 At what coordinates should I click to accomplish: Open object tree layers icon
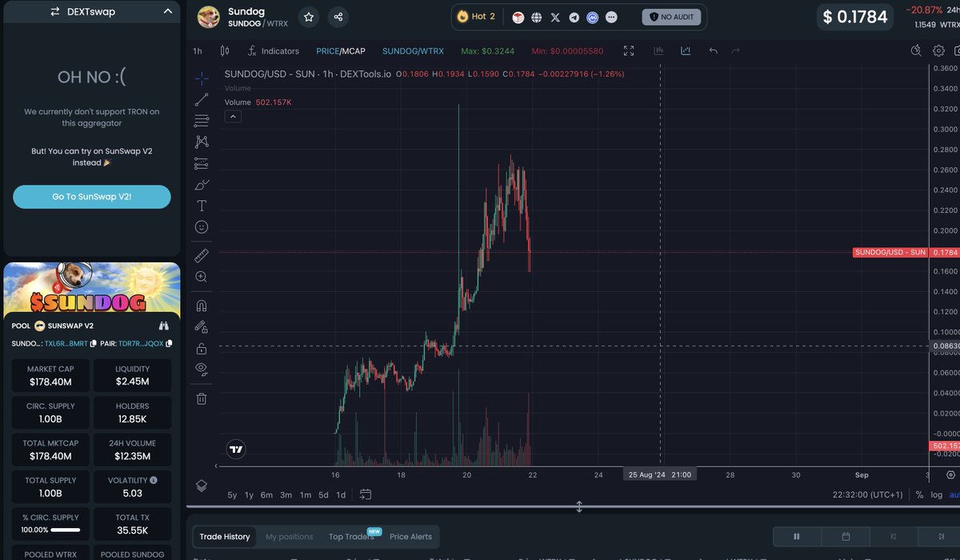(x=202, y=486)
